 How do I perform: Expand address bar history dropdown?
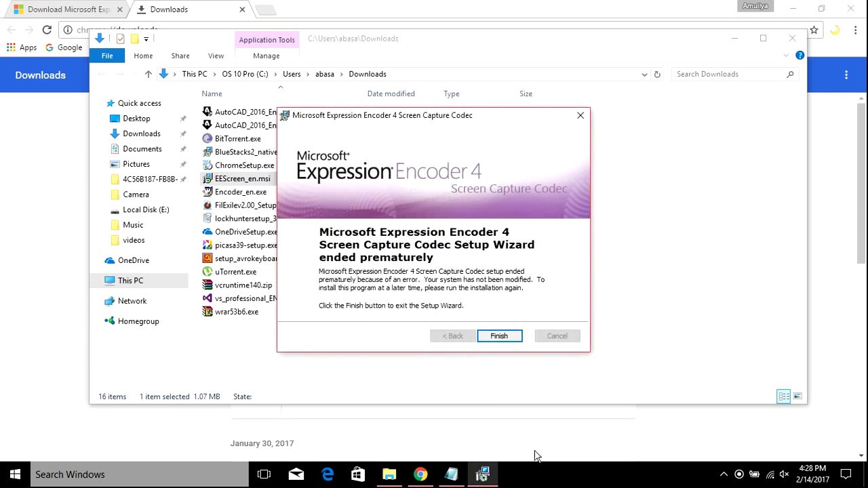644,75
